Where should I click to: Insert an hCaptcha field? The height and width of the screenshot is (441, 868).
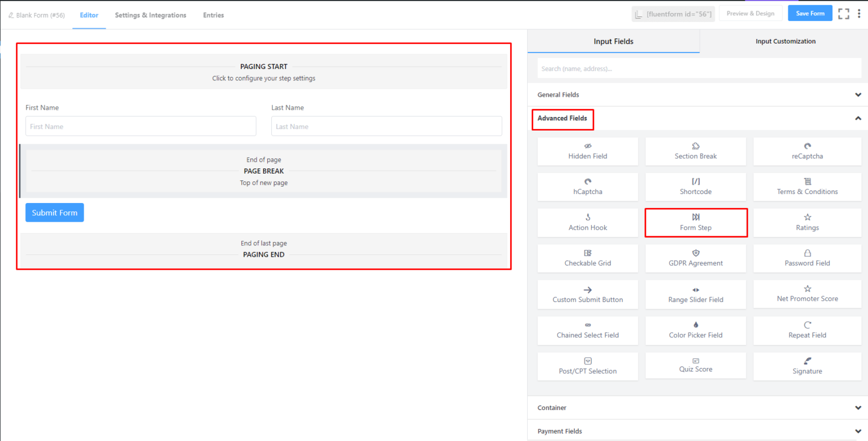588,187
